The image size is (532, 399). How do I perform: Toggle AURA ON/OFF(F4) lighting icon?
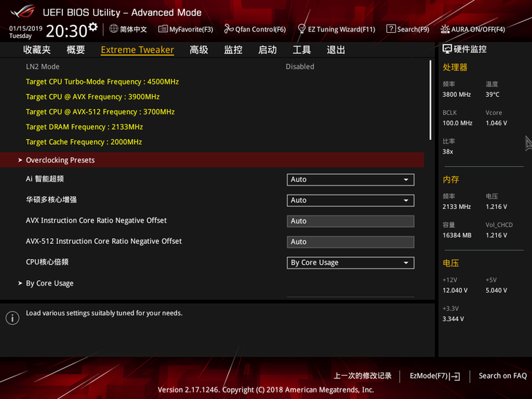point(445,29)
